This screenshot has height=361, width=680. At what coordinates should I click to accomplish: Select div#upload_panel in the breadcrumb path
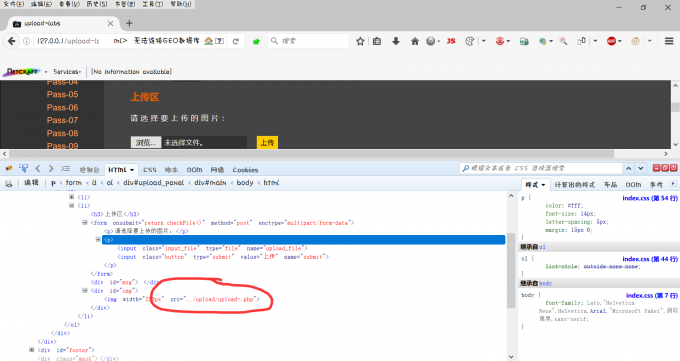(154, 183)
